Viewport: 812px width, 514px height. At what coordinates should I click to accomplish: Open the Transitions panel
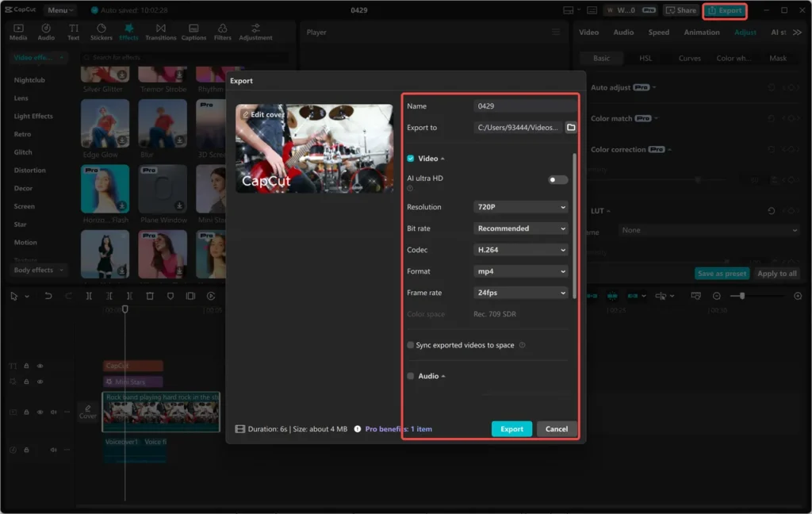(160, 32)
